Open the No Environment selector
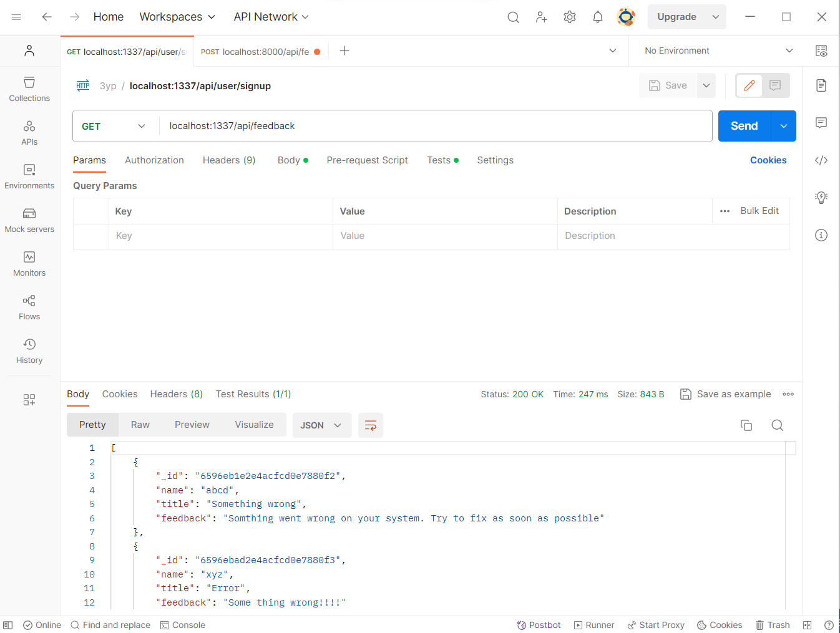840x633 pixels. (x=718, y=51)
